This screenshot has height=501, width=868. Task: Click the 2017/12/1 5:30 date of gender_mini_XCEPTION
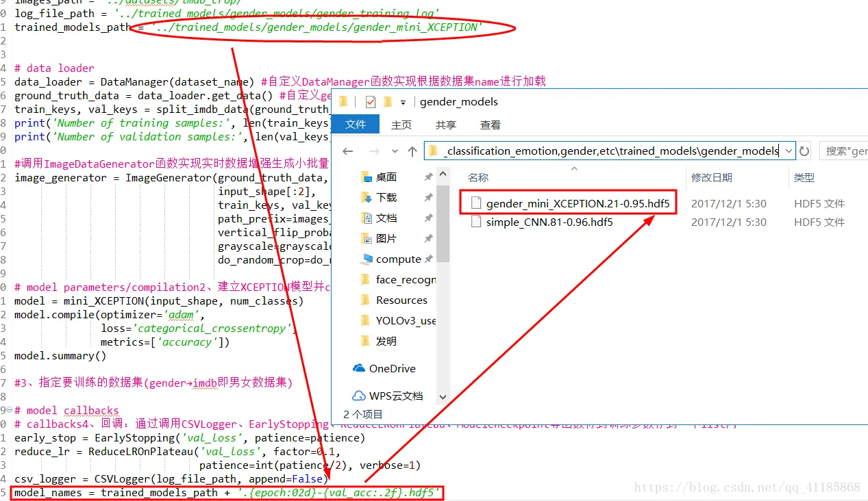click(x=728, y=203)
